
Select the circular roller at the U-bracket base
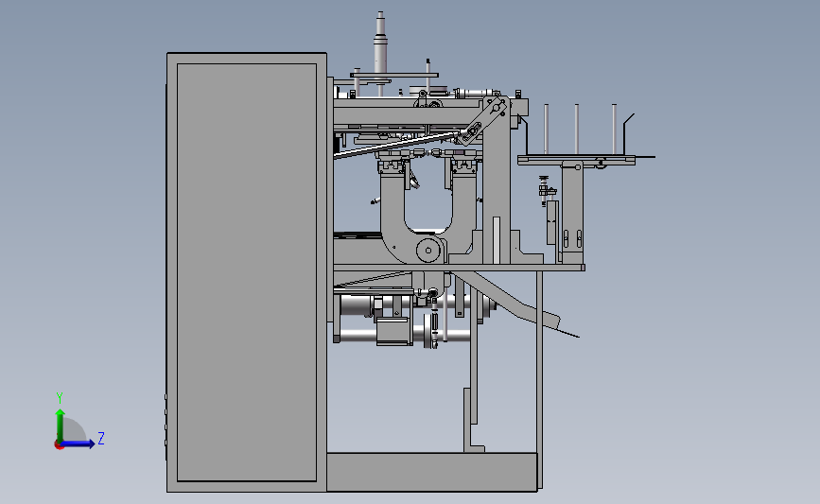pos(428,251)
